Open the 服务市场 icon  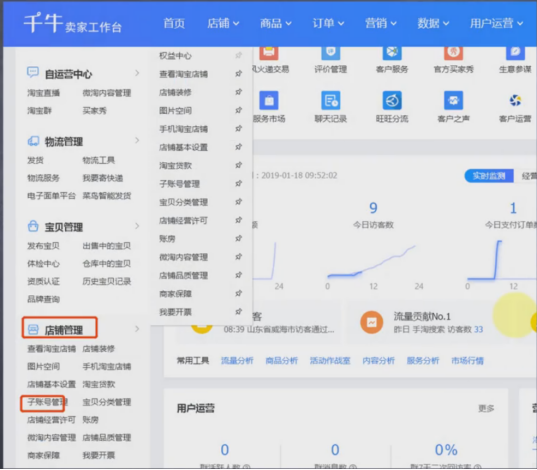269,100
